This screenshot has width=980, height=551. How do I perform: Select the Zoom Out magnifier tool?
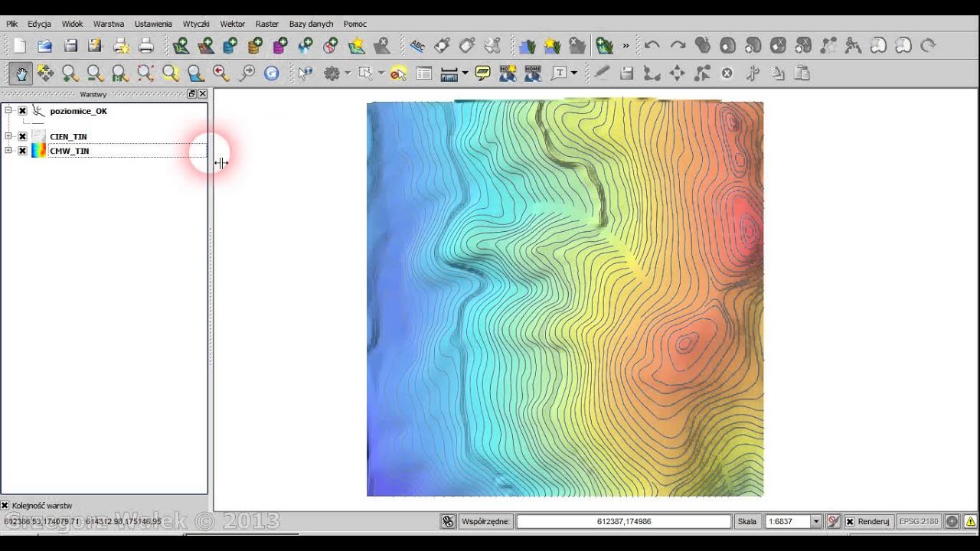coord(95,73)
